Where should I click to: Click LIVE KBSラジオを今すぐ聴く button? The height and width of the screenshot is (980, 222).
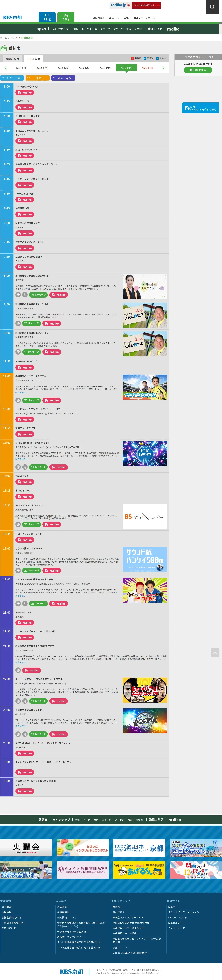click(200, 108)
